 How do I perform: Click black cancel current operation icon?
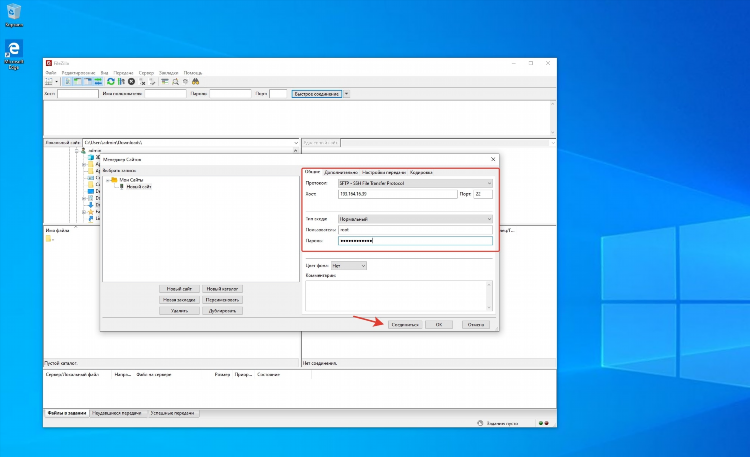(131, 82)
